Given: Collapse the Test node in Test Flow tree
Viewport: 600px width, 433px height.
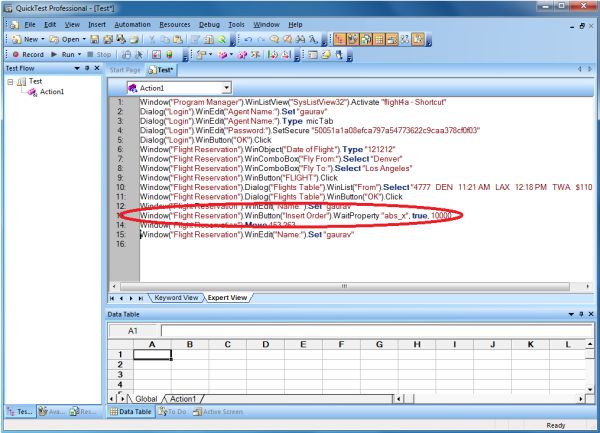Looking at the screenshot, I should (10, 81).
